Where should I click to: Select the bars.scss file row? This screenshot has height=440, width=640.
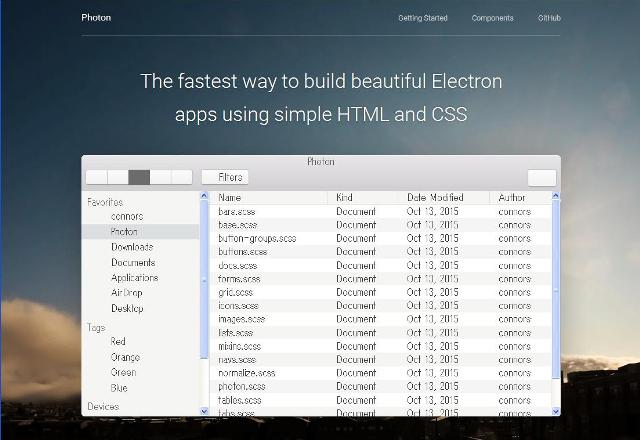pos(380,211)
